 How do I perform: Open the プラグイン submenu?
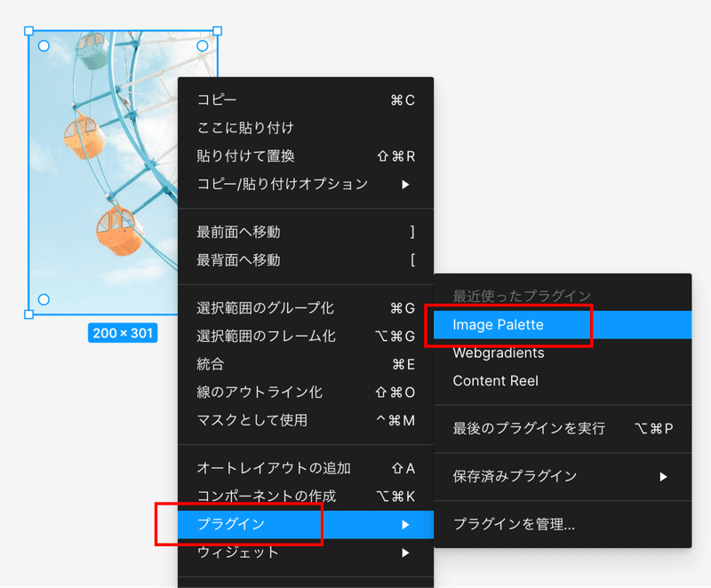coord(306,525)
